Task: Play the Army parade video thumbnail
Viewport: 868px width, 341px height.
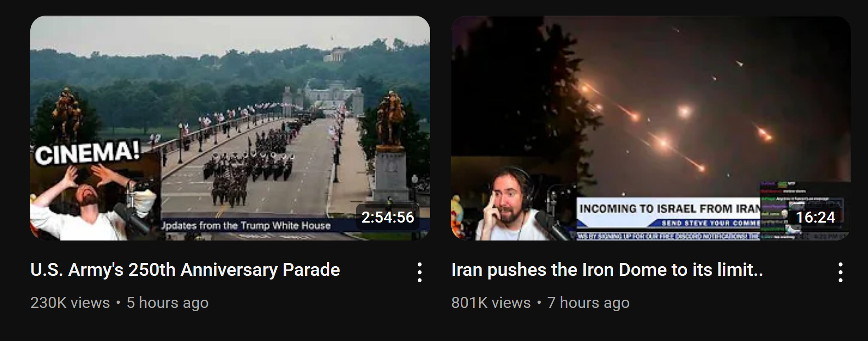Action: tap(230, 128)
